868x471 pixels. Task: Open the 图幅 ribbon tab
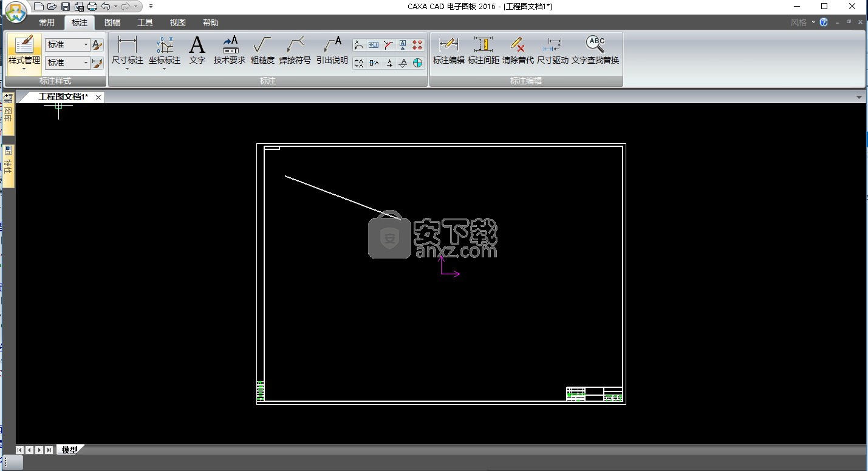click(112, 22)
